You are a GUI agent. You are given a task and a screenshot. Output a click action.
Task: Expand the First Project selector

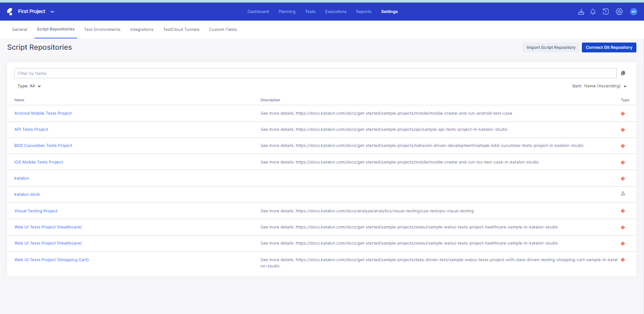click(x=36, y=12)
